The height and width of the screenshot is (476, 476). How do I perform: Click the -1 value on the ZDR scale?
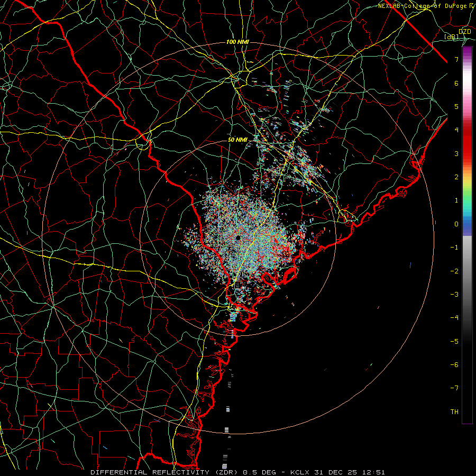[454, 248]
